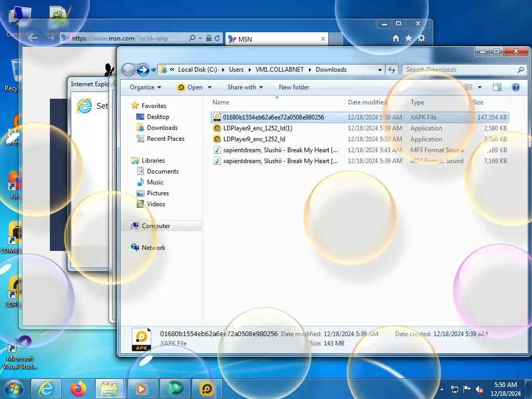Sort by the Date modified column
This screenshot has width=532, height=399.
367,102
